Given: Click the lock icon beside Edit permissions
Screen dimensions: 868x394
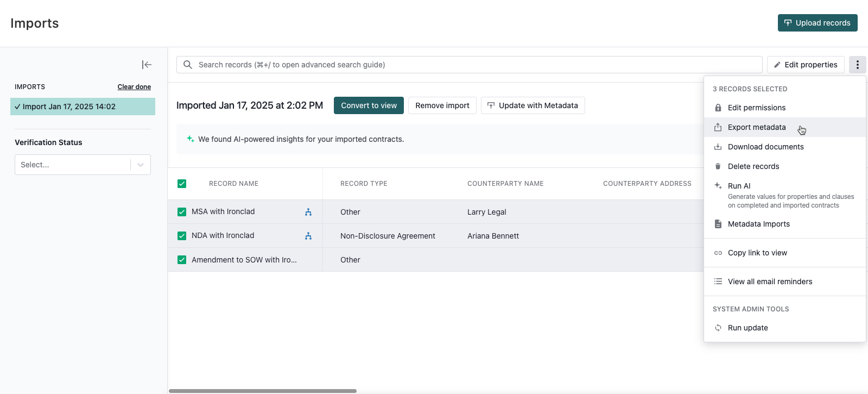Looking at the screenshot, I should click(718, 108).
